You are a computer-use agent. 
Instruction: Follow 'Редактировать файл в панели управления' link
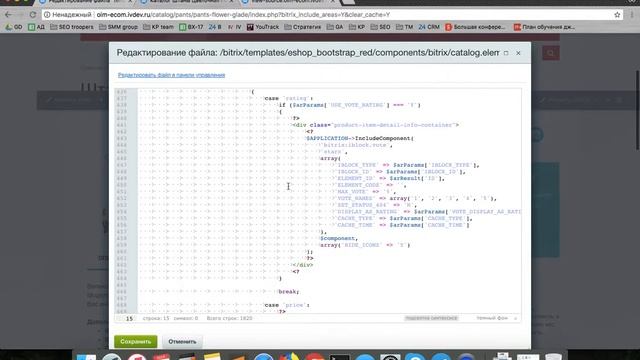(171, 75)
